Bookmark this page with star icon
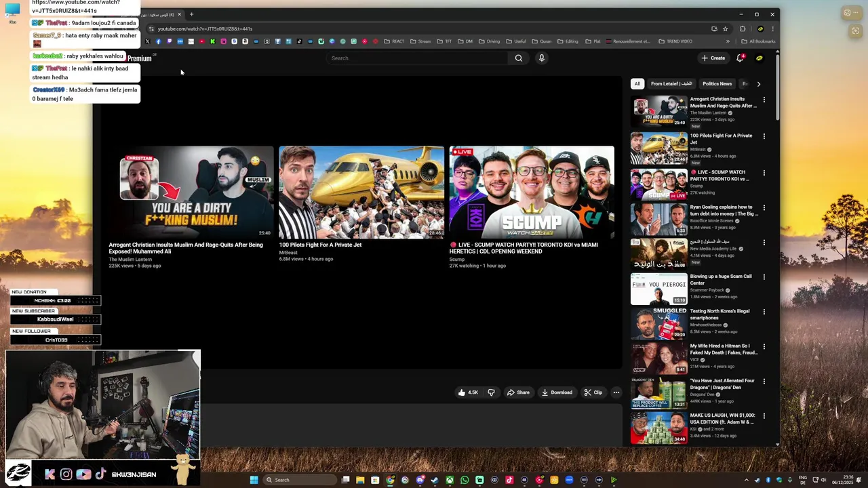 point(725,29)
